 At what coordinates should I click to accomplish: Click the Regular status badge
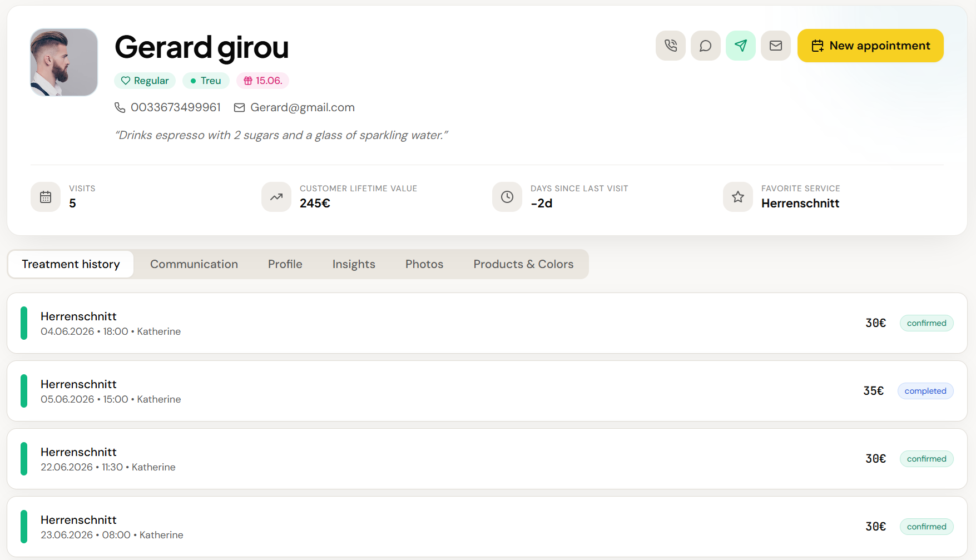[145, 81]
